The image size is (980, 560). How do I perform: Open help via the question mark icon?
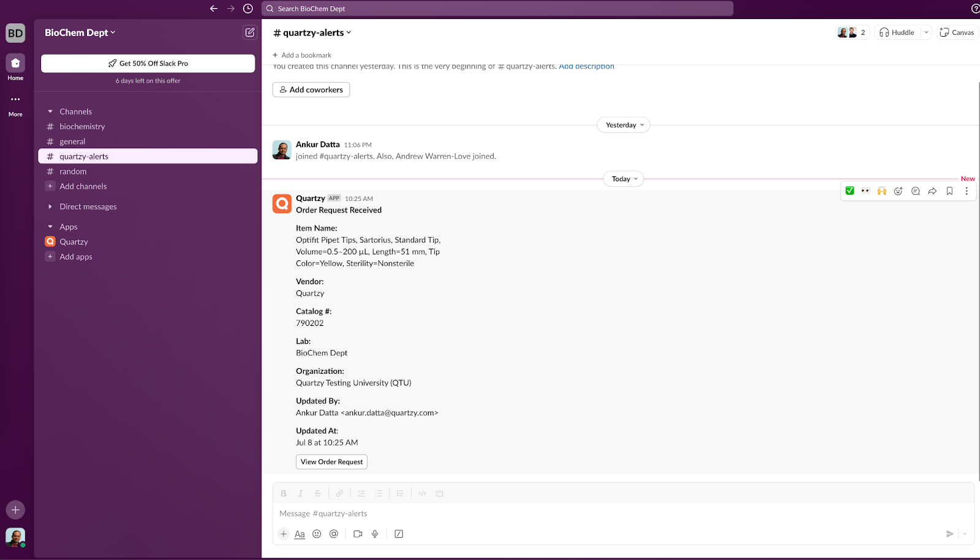tap(975, 9)
